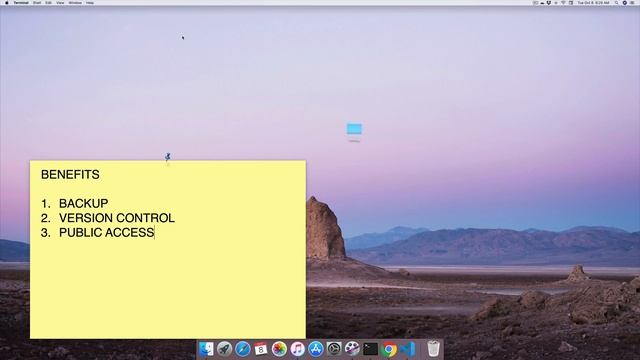Image resolution: width=640 pixels, height=360 pixels.
Task: Click the Siri icon in menu bar
Action: tap(624, 2)
